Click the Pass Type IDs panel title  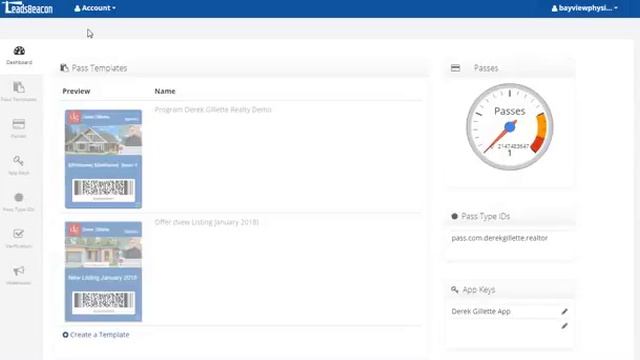[x=485, y=216]
